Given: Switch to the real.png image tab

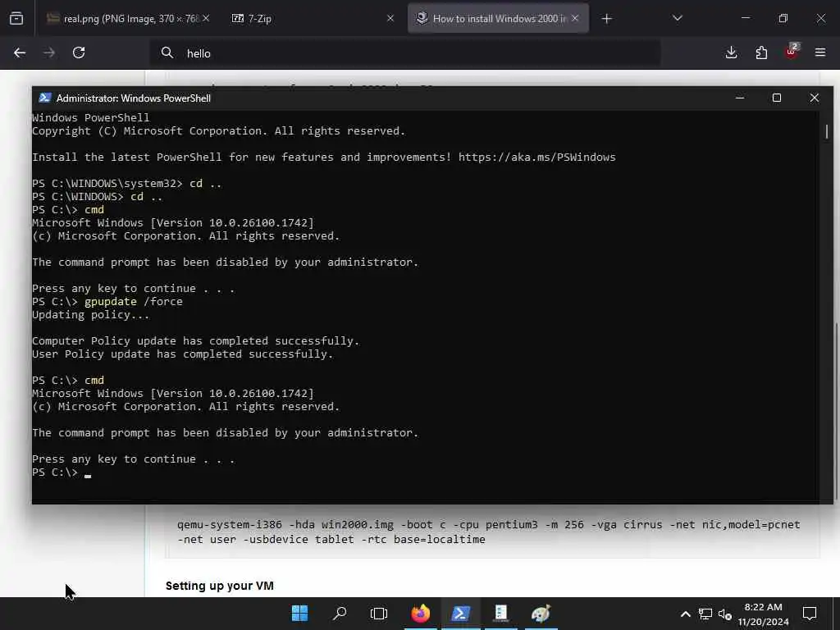Looking at the screenshot, I should (x=127, y=19).
